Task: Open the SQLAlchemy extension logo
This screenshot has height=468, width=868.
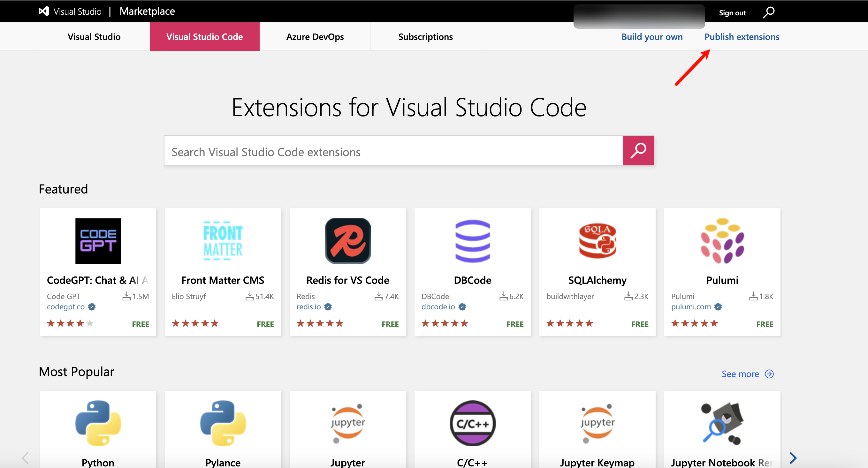Action: click(598, 241)
